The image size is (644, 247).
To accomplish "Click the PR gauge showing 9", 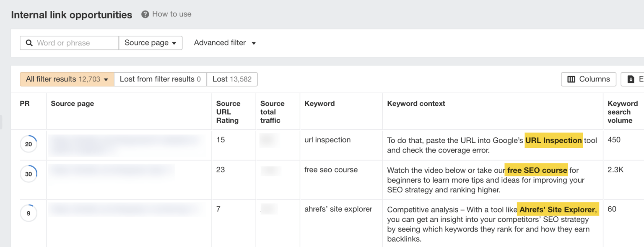I will (x=29, y=213).
